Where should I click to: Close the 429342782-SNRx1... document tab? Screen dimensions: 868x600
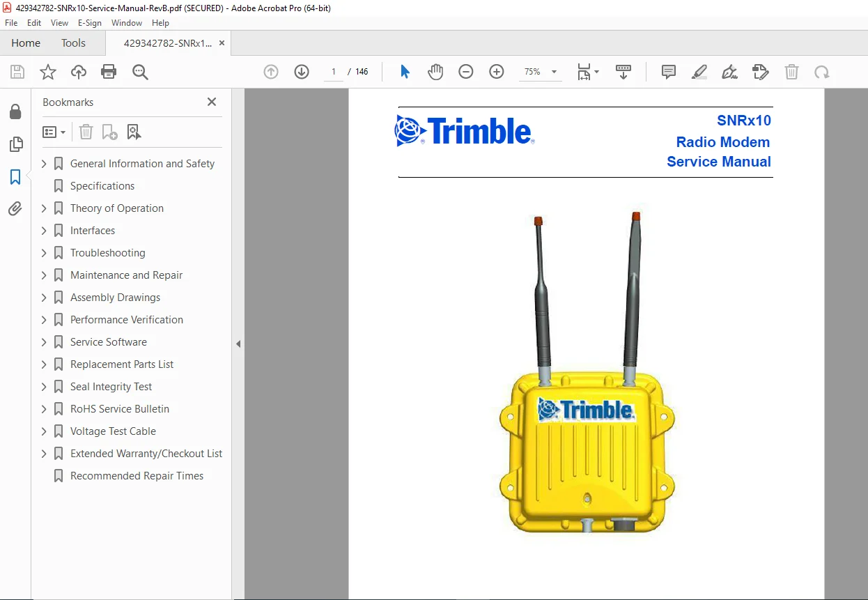coord(222,43)
